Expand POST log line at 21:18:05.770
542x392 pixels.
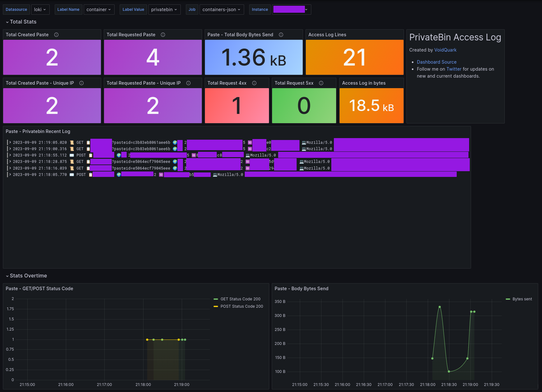tap(10, 174)
